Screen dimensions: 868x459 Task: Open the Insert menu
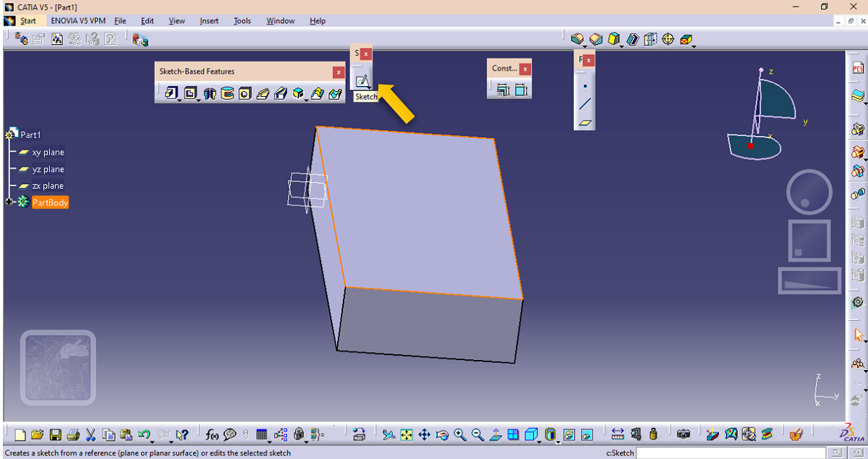[x=209, y=21]
